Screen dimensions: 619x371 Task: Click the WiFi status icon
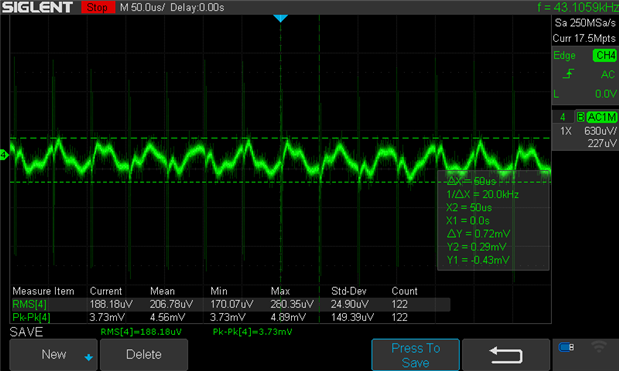tap(599, 347)
